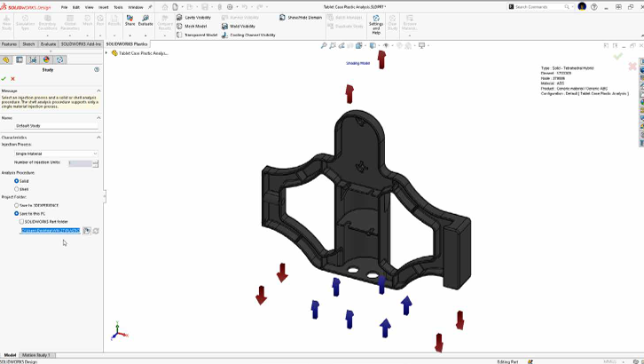Open the PropertyManager tab icon
This screenshot has height=364, width=644.
click(x=20, y=60)
